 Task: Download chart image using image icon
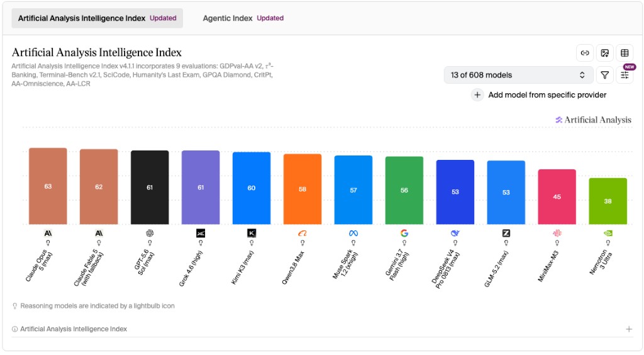[x=604, y=53]
